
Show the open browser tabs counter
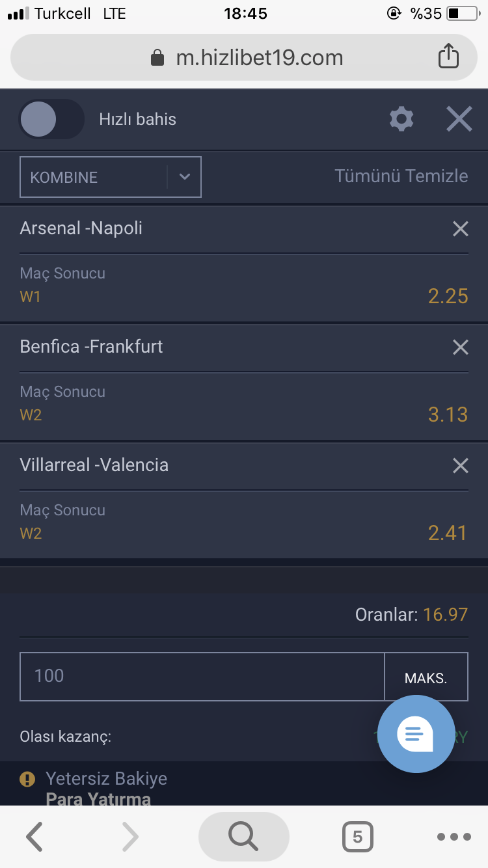point(357,837)
